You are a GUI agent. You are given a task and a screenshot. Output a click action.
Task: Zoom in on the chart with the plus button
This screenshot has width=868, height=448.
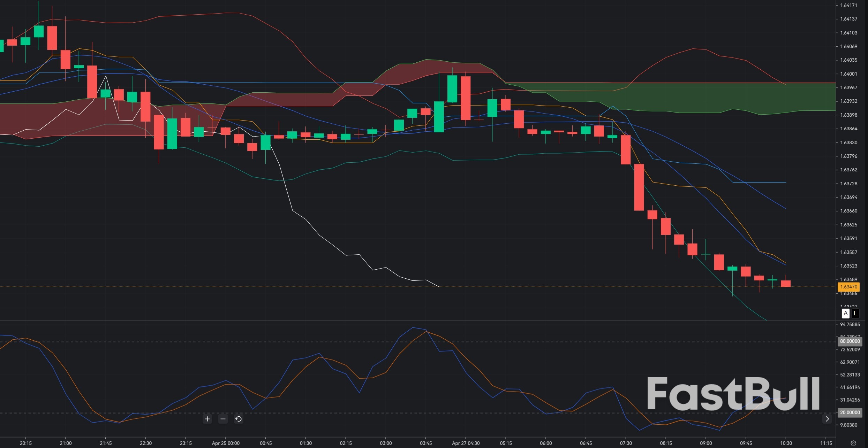tap(207, 419)
